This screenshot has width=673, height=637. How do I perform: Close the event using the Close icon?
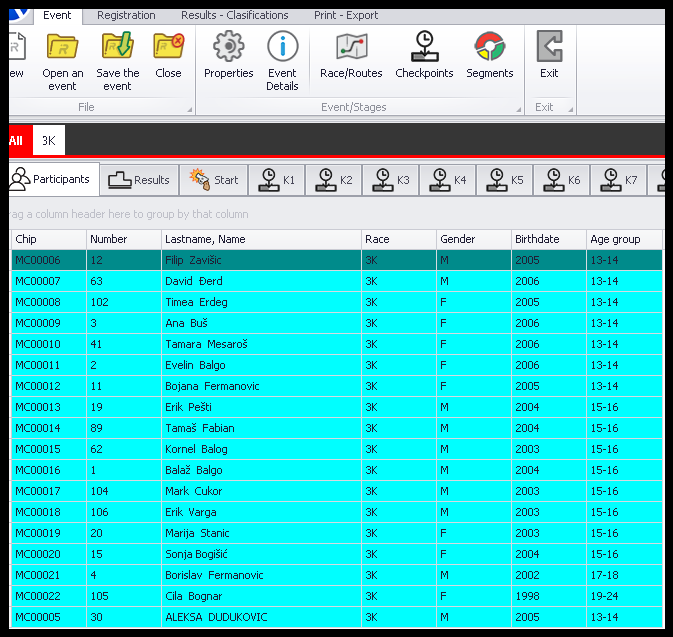tap(168, 47)
